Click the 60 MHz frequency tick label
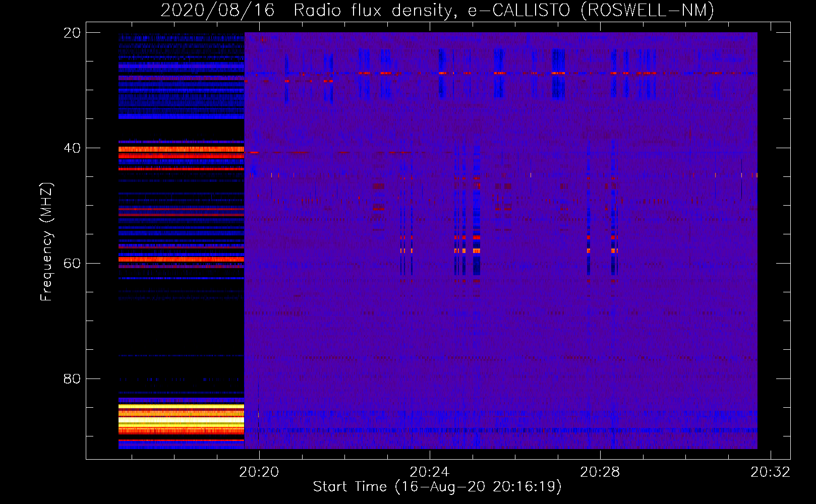Viewport: 816px width, 504px height. click(x=72, y=264)
